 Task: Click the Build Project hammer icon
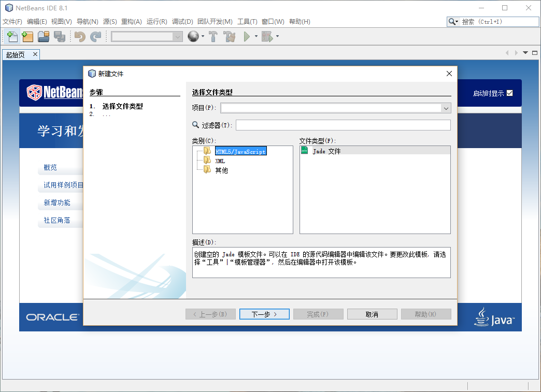[213, 37]
